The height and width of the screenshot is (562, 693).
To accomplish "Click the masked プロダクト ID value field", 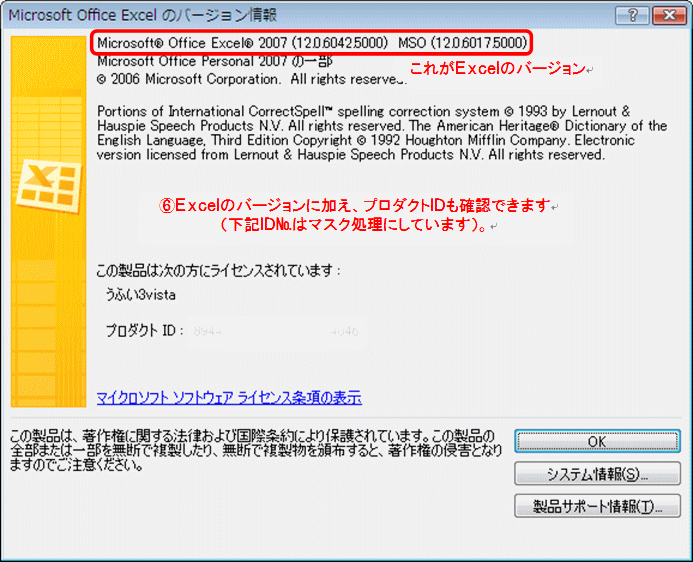I will pyautogui.click(x=277, y=331).
